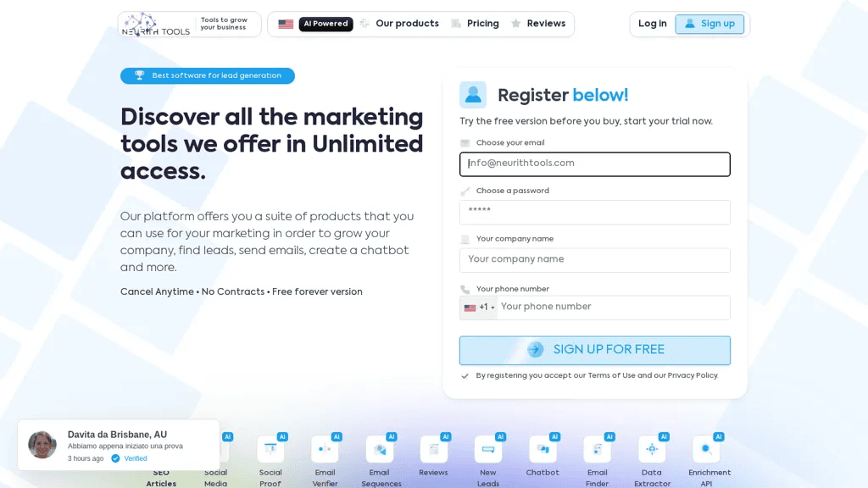
Task: Focus the Choose your email field
Action: coord(594,164)
